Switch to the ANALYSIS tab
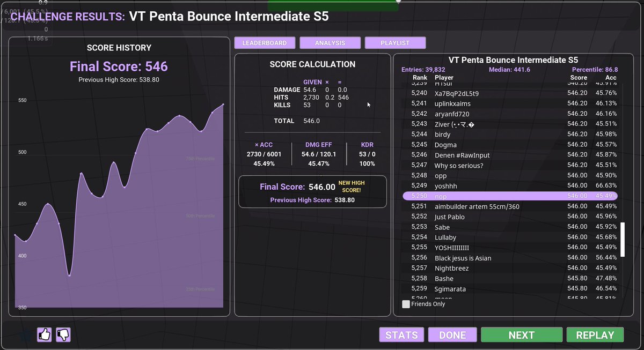Viewport: 644px width, 350px height. 330,43
